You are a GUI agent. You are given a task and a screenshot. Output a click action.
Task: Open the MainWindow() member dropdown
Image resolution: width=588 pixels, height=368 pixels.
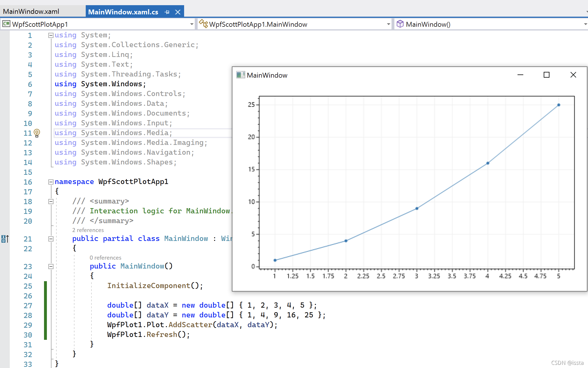click(x=585, y=24)
